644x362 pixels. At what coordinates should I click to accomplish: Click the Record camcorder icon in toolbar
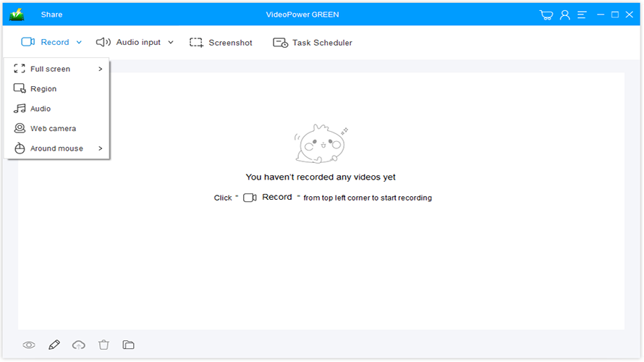(28, 42)
